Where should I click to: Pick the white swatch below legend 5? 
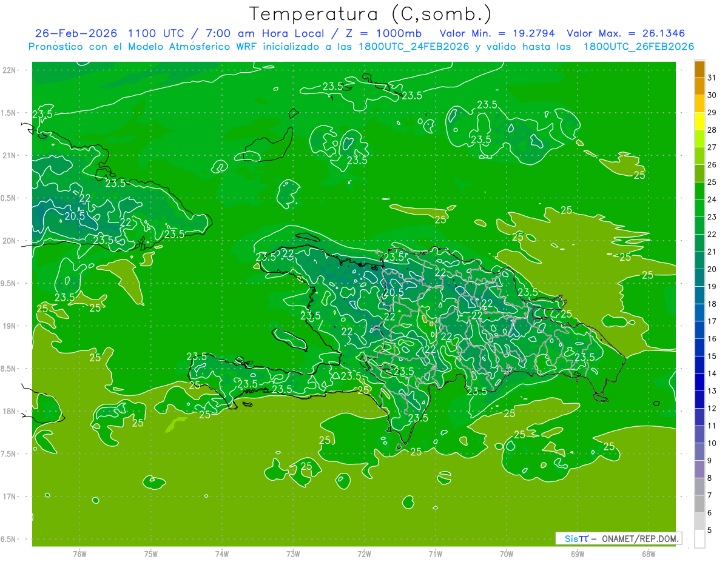tap(699, 539)
